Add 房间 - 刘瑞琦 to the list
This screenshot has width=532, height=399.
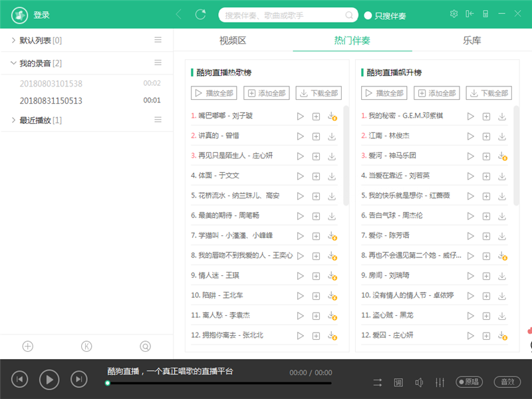coord(486,276)
